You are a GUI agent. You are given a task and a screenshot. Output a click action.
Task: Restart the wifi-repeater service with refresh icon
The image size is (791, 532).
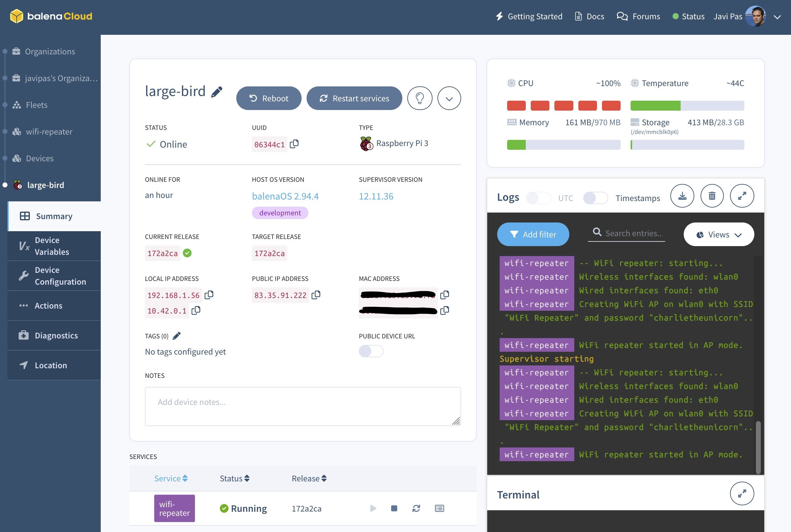(x=416, y=508)
